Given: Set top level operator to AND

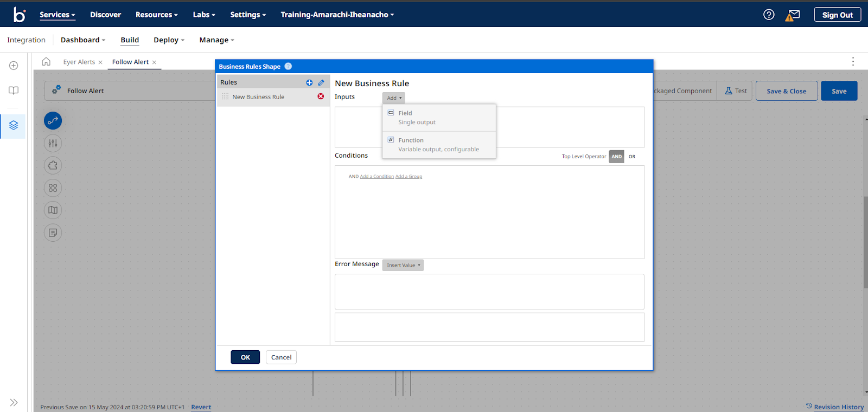Looking at the screenshot, I should (616, 156).
